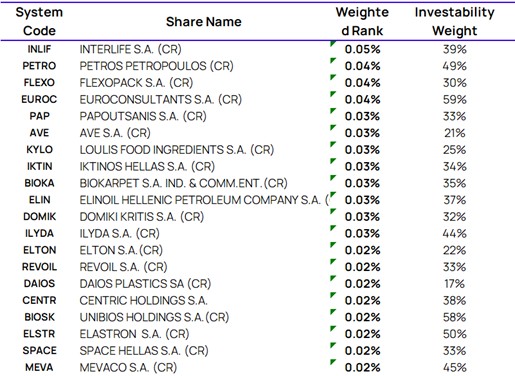Viewport: 515px width, 376px height.
Task: Select the Investability Weight column header
Action: tap(455, 21)
